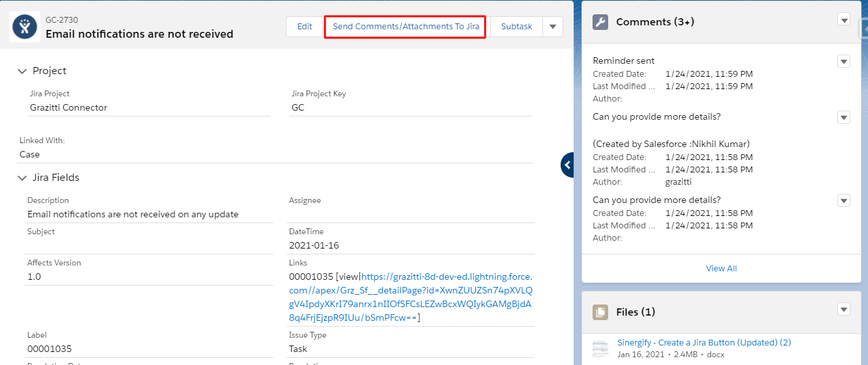This screenshot has width=868, height=365.
Task: Open actions dropdown for last comment
Action: 844,201
